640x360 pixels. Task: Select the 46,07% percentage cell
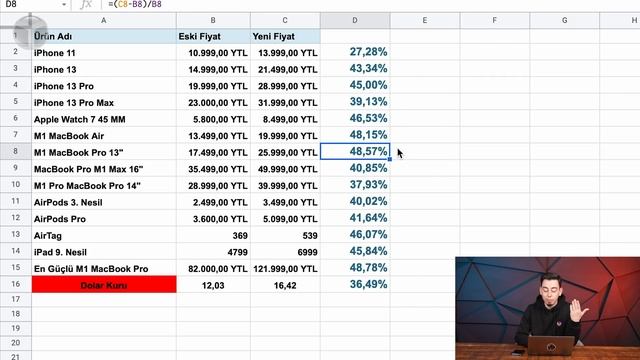pyautogui.click(x=355, y=235)
